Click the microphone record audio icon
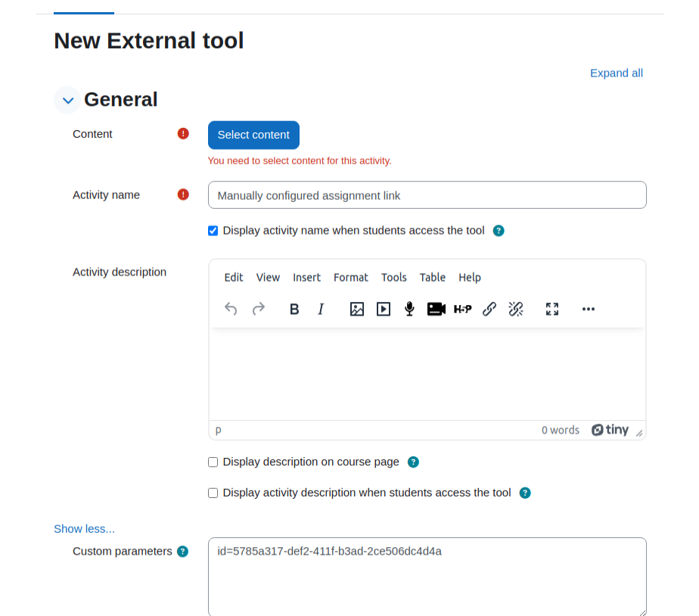Viewport: 699px width, 616px height. (x=410, y=309)
